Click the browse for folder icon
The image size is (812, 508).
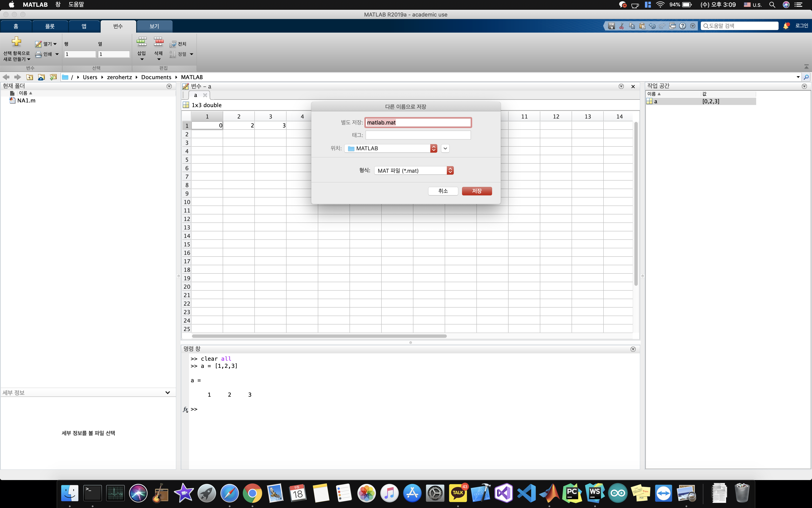[41, 77]
